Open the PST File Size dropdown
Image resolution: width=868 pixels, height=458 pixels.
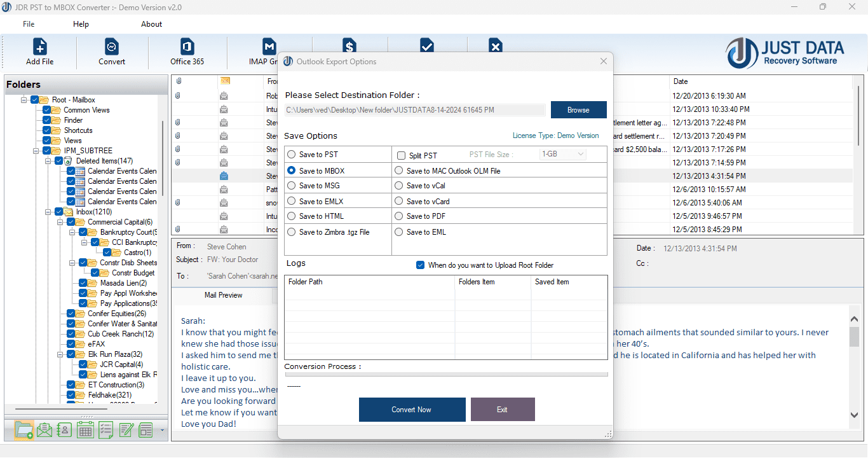(x=562, y=155)
